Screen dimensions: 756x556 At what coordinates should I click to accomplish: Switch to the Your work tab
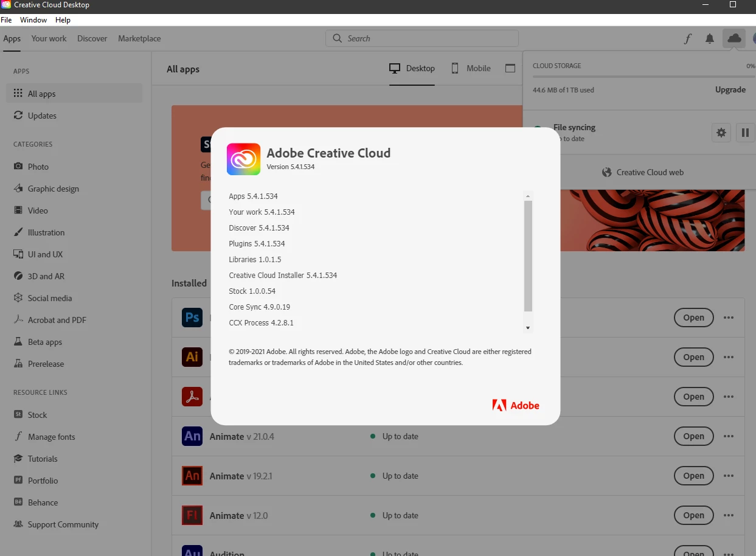tap(49, 38)
